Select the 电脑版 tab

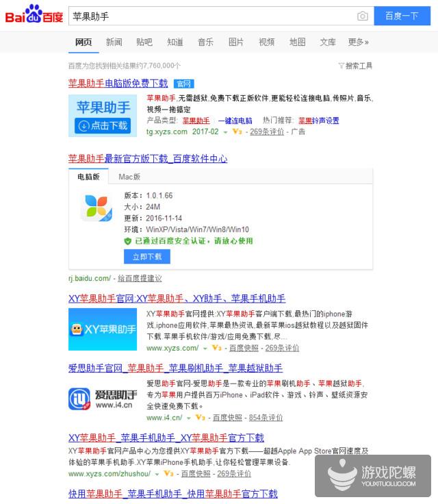point(88,177)
